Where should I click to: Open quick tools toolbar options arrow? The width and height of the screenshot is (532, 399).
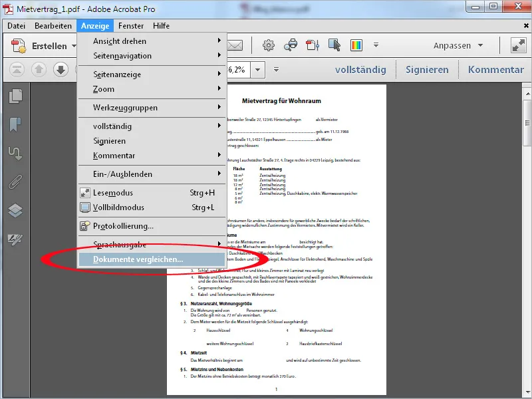pos(376,45)
